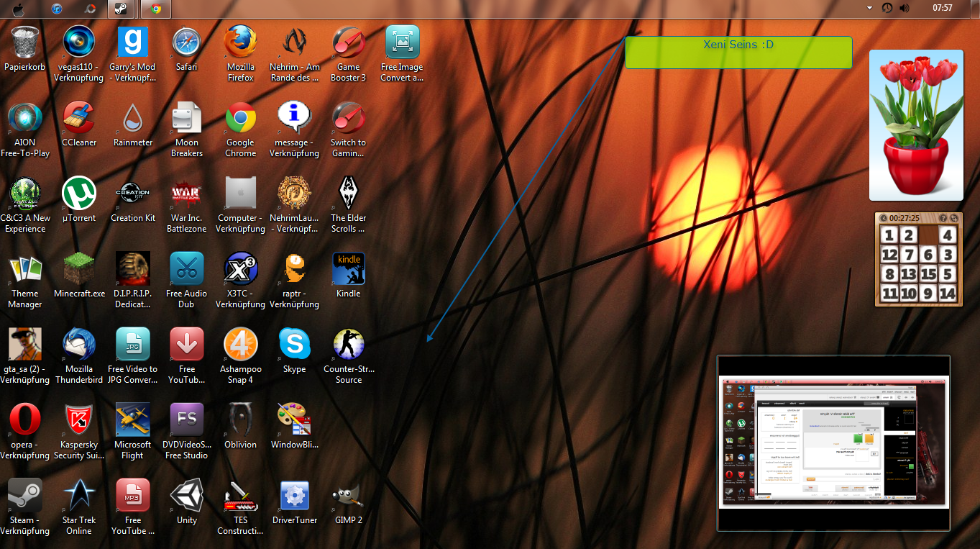The image size is (980, 549).
Task: Click the speaker volume icon in tray
Action: 904,8
